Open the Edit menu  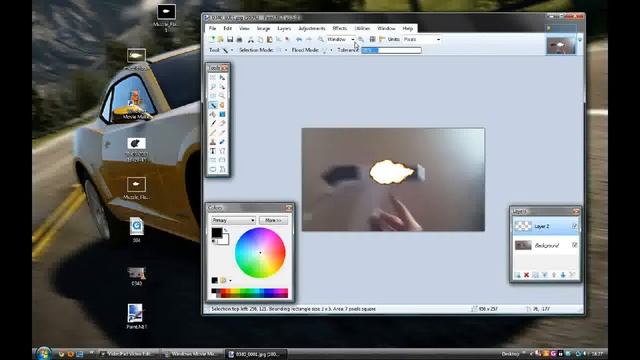227,29
